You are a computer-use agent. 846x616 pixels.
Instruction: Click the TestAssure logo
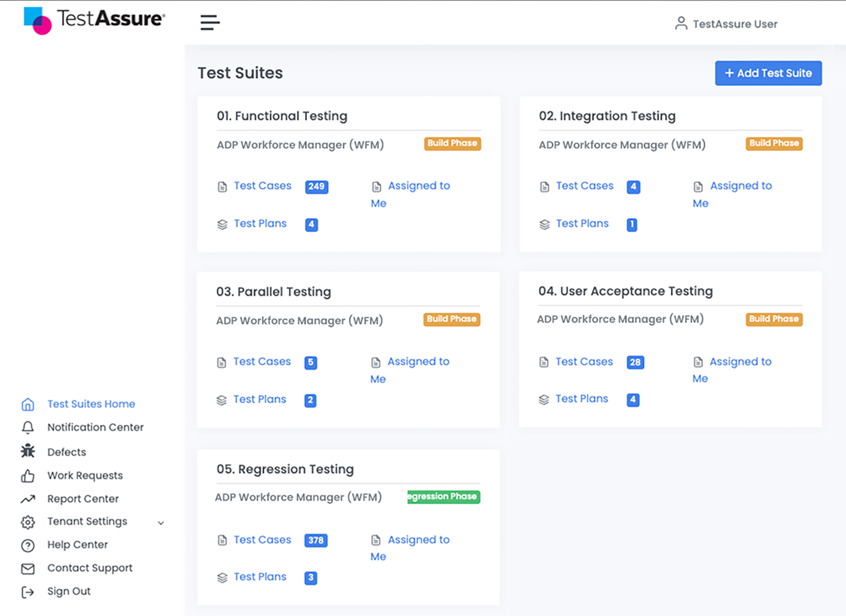tap(94, 20)
